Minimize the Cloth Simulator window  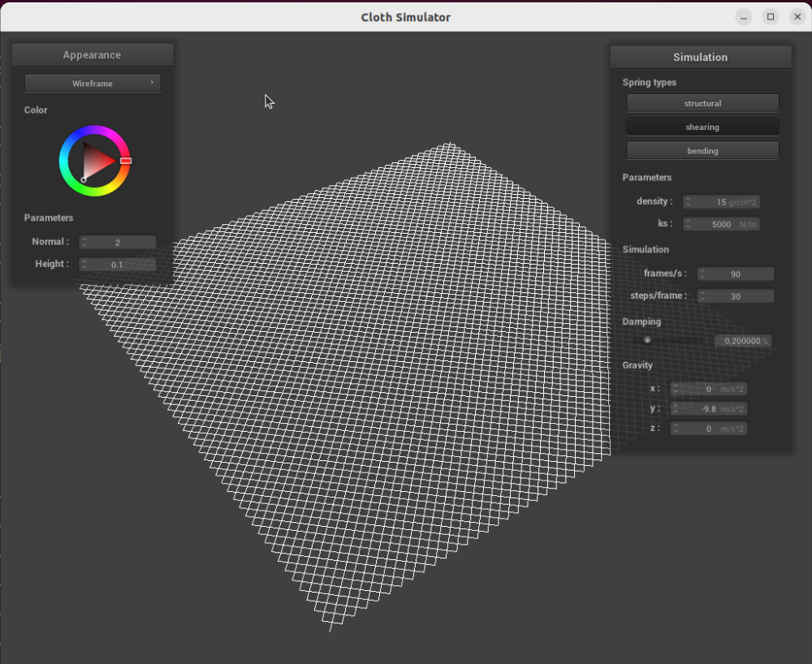coord(744,17)
